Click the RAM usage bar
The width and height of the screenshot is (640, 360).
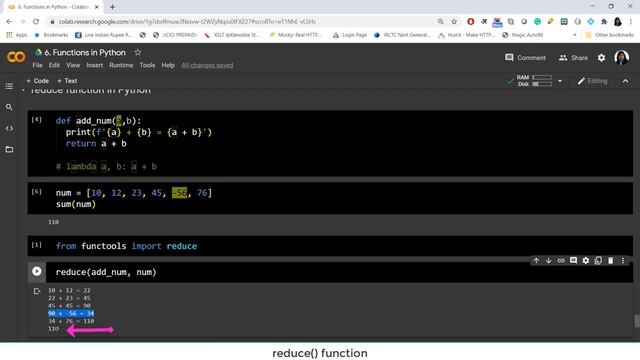(542, 77)
